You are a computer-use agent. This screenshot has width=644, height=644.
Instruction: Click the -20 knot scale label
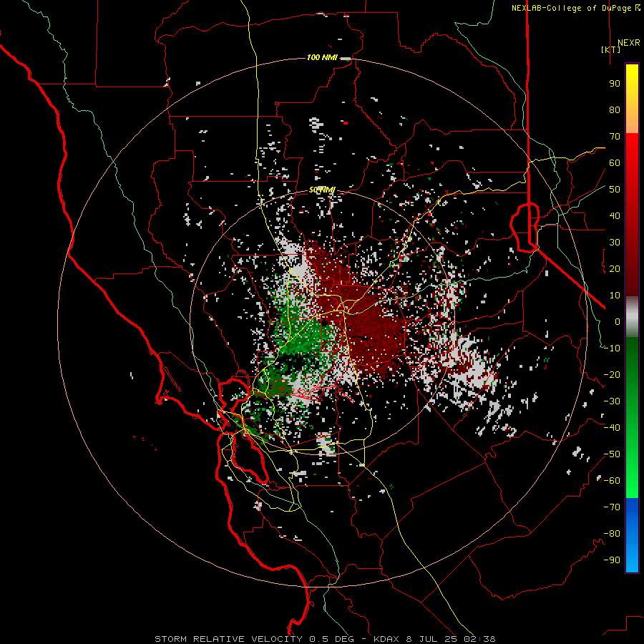(x=612, y=375)
